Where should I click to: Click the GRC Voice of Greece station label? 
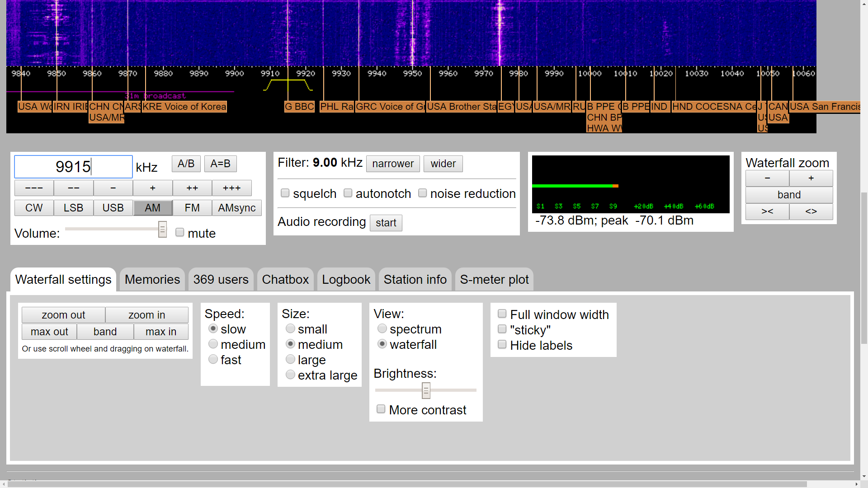point(390,107)
